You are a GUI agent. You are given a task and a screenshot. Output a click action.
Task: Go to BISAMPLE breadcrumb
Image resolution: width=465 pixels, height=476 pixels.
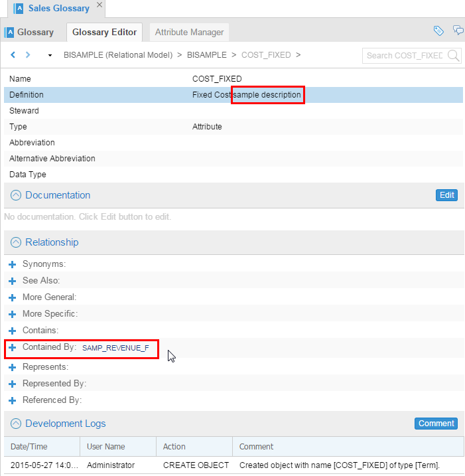pos(206,55)
